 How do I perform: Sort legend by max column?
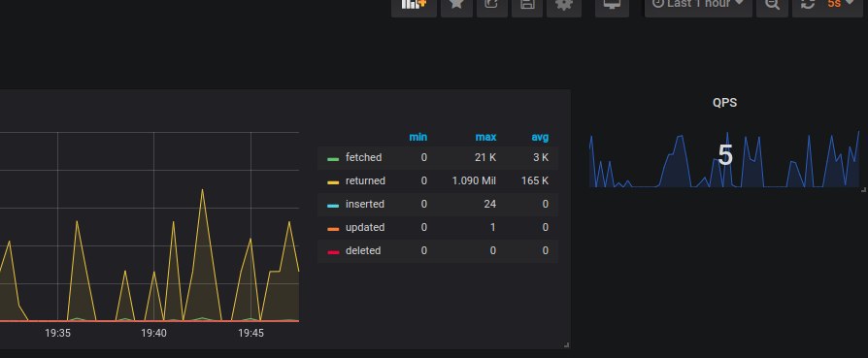click(x=485, y=137)
